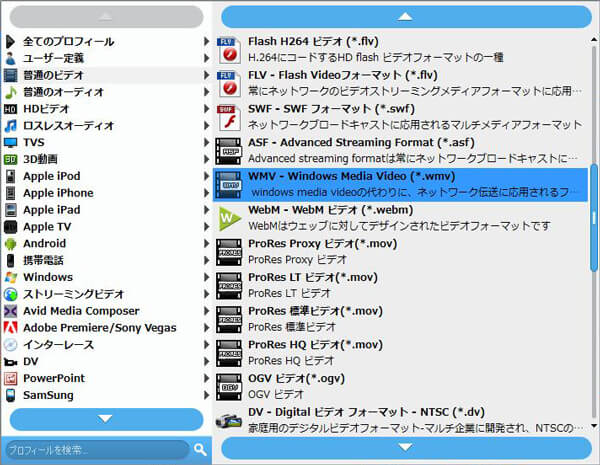Click the 3D video green icon
Viewport: 600px width, 465px height.
(x=10, y=159)
